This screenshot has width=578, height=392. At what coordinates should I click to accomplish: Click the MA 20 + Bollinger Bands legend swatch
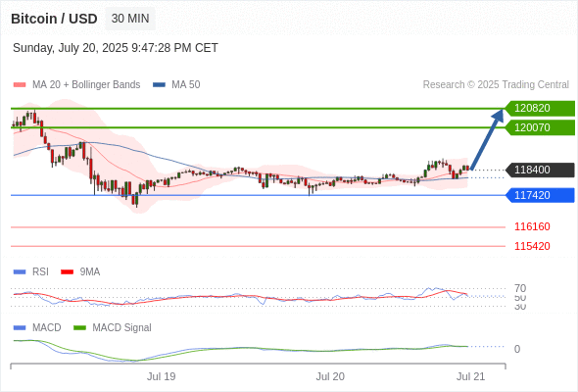pyautogui.click(x=20, y=85)
